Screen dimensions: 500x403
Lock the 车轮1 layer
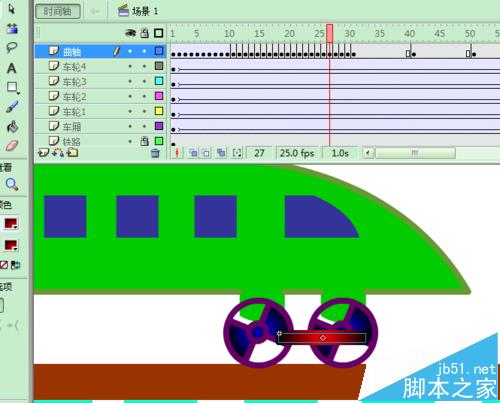coord(144,111)
